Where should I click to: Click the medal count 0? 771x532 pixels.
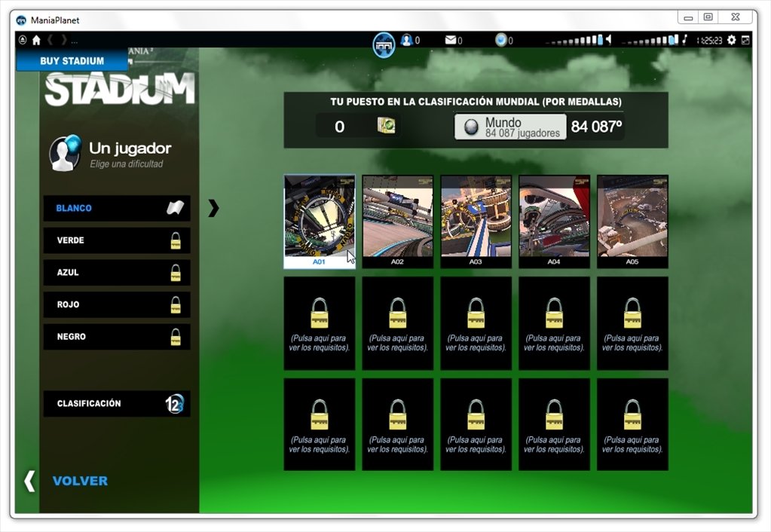[339, 127]
